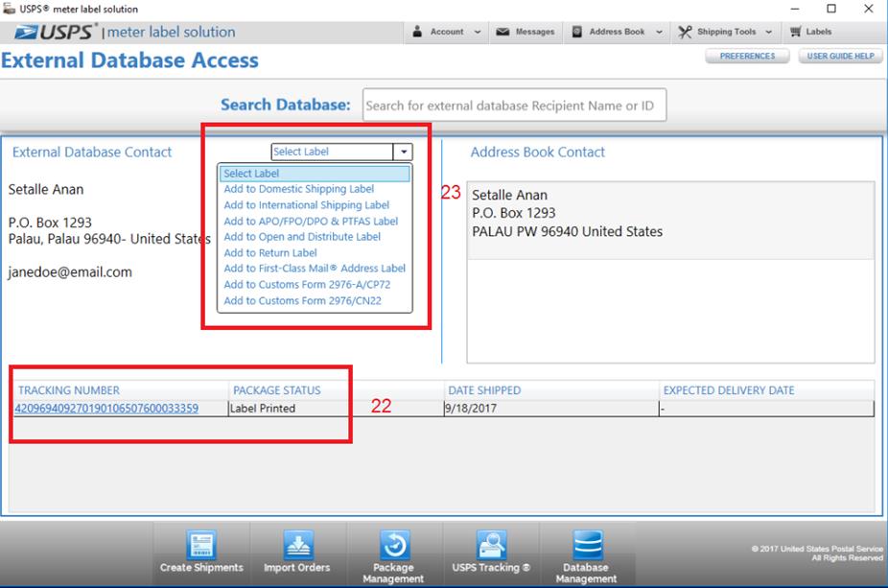Click the Shipping Tools wrench icon
888x588 pixels.
point(685,32)
